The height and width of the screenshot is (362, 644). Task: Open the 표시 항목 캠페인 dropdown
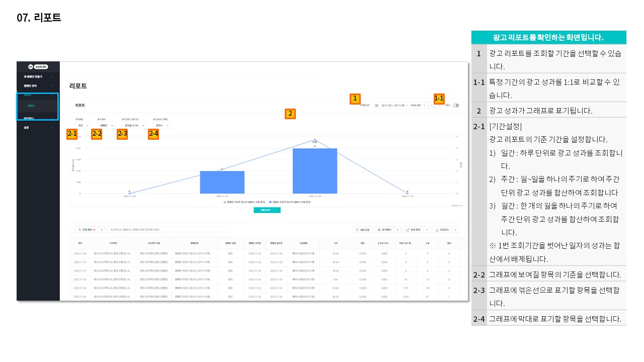(106, 125)
